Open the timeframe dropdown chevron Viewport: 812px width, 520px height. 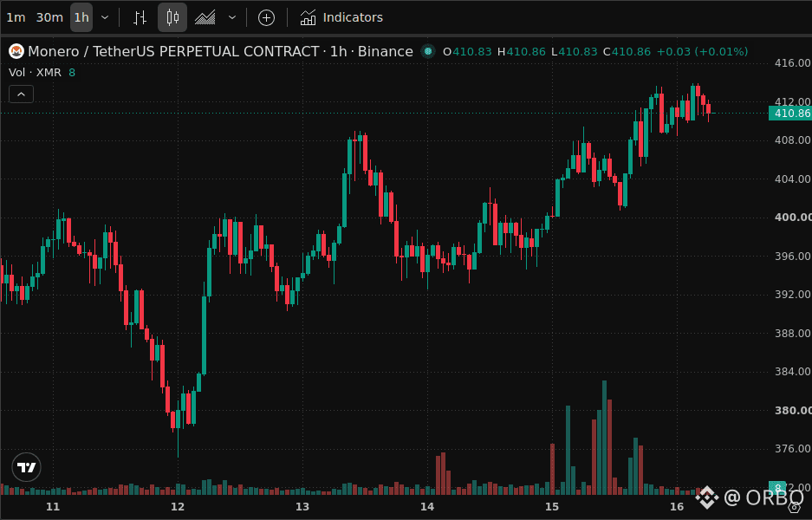pos(105,17)
